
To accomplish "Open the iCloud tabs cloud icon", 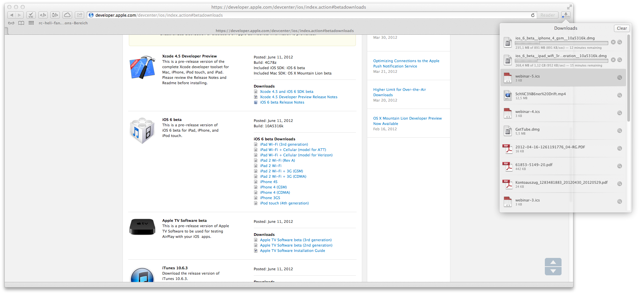I will coord(67,15).
